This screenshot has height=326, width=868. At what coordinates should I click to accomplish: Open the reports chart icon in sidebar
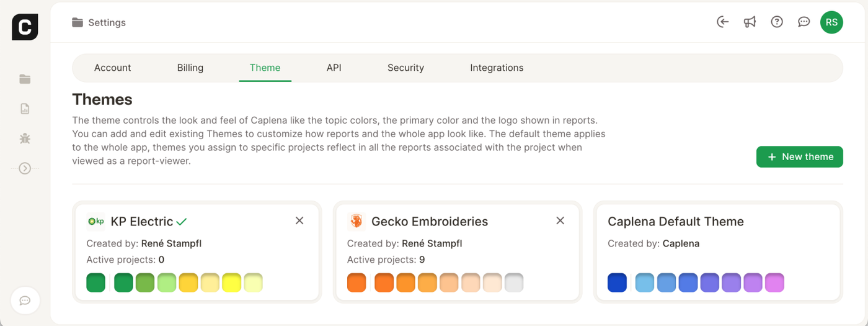coord(25,109)
